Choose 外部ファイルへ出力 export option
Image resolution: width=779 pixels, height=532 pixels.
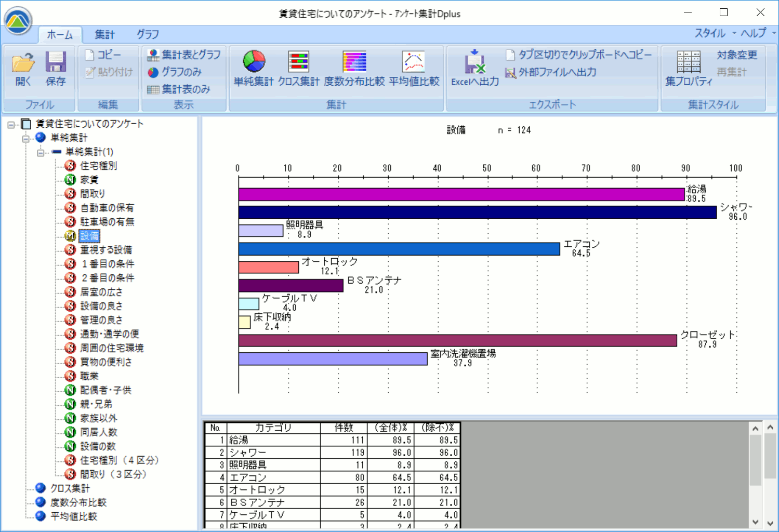pos(551,72)
